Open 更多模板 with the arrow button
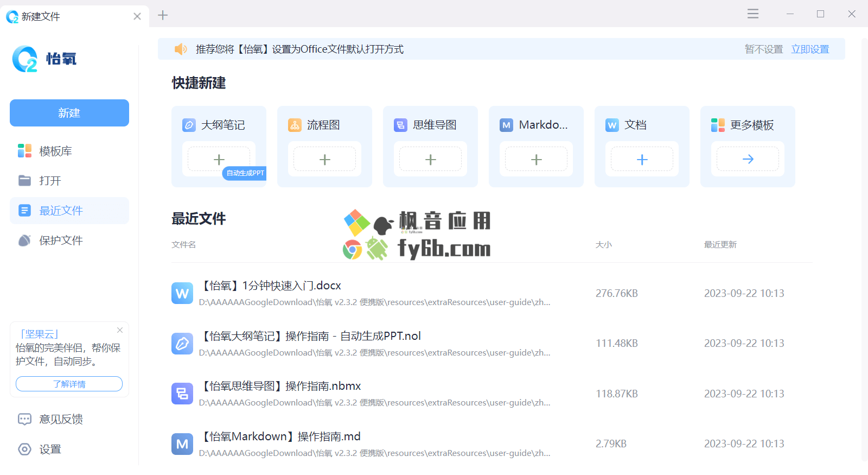 coord(748,160)
